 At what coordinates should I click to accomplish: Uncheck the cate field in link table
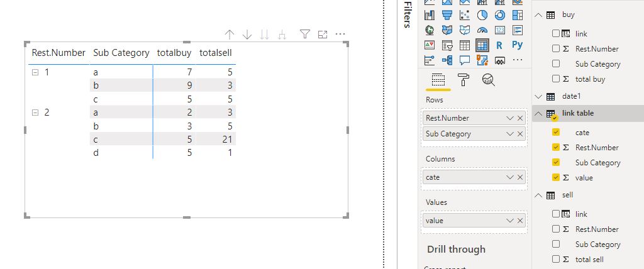pos(556,132)
